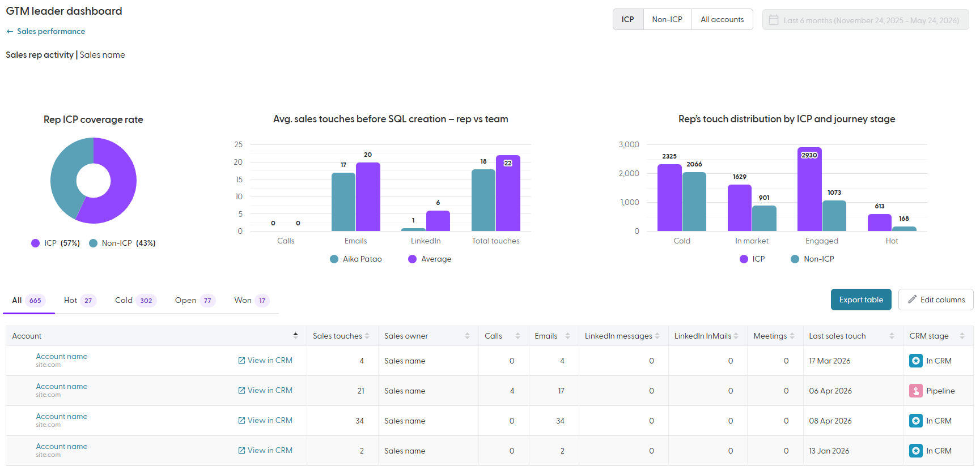The image size is (980, 466).
Task: Click the back arrow beside Sales performance
Action: click(10, 32)
